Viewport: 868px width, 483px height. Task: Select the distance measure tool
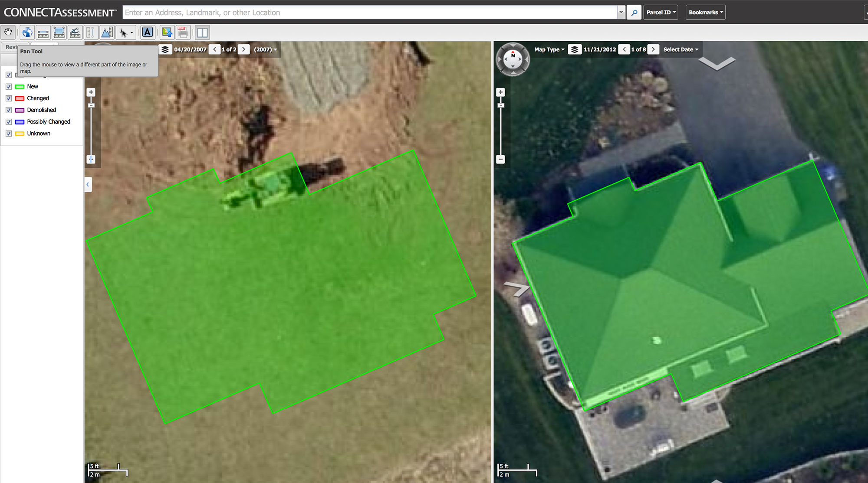coord(43,33)
